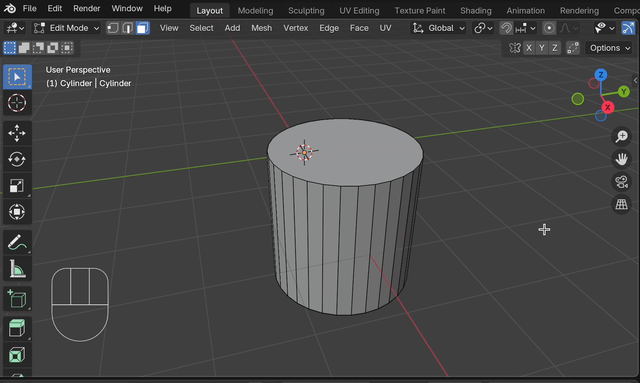The image size is (640, 383).
Task: Open the editor type dropdown
Action: (x=15, y=28)
